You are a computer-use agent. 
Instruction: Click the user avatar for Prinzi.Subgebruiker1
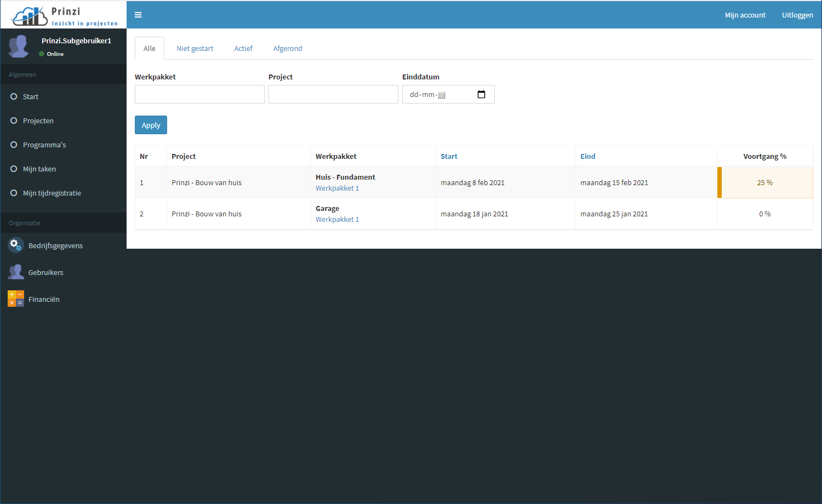[19, 47]
